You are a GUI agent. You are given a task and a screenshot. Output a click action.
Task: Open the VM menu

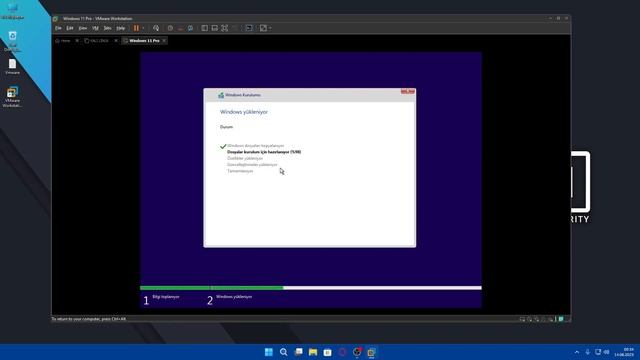[96, 28]
